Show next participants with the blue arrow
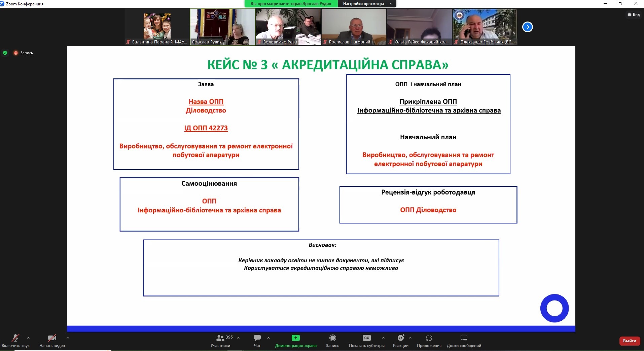This screenshot has width=644, height=351. coord(527,27)
